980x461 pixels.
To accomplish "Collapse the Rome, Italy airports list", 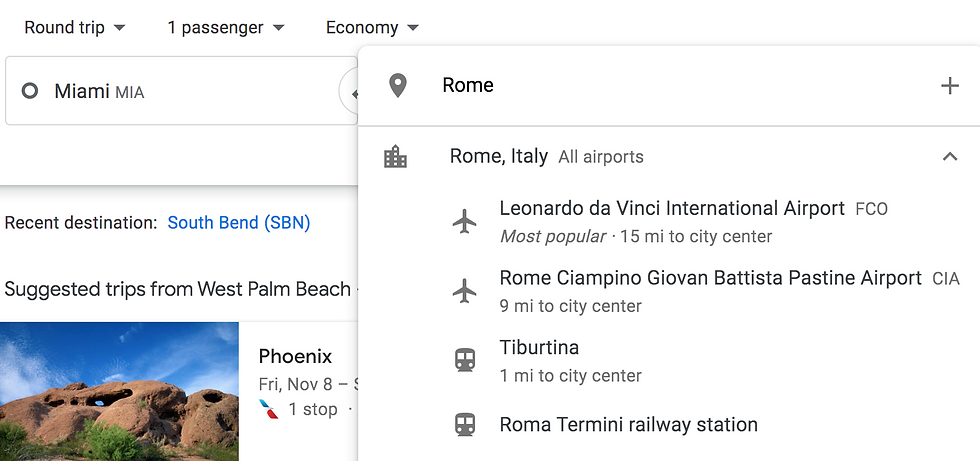I will tap(950, 157).
